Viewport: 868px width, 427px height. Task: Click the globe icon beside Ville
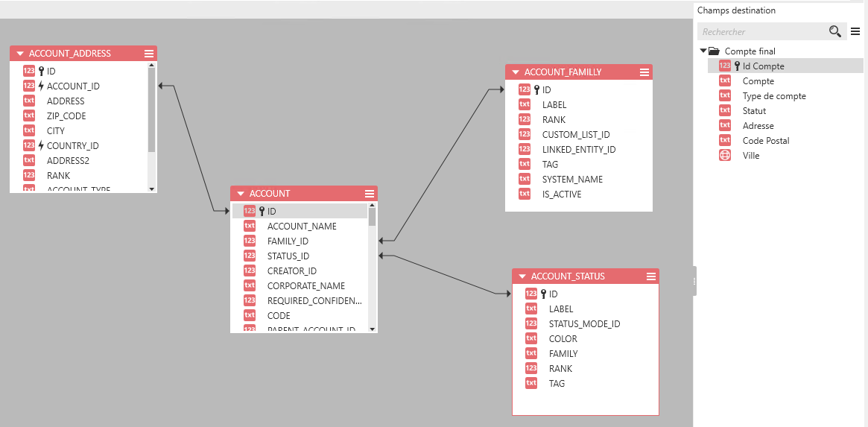click(725, 156)
